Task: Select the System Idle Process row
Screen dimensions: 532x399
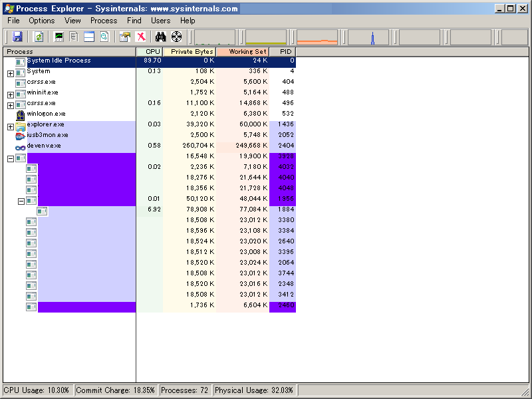Action: click(x=150, y=62)
